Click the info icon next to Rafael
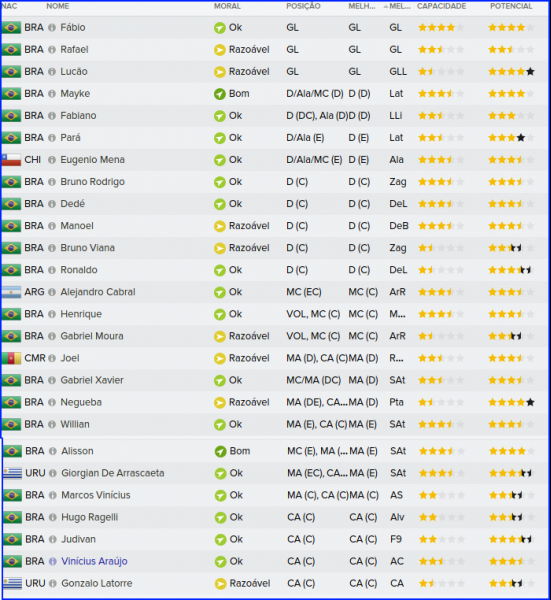Viewport: 551px width, 600px height. (x=52, y=50)
